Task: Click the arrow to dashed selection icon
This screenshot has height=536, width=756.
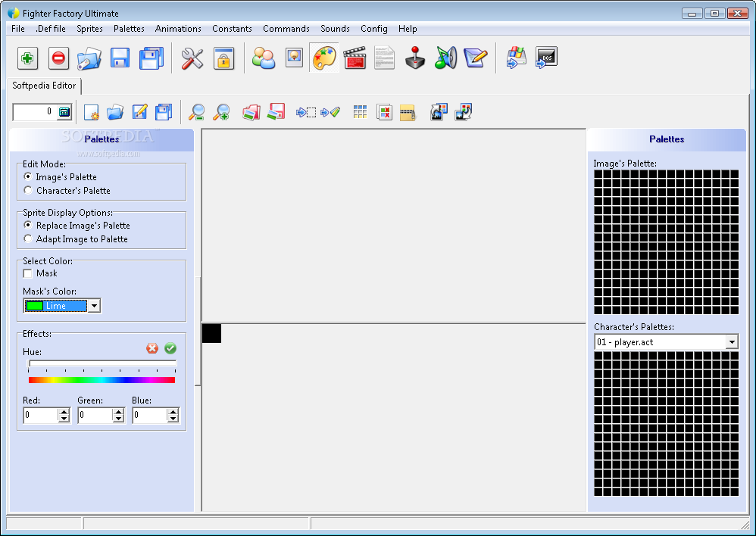Action: pos(306,112)
